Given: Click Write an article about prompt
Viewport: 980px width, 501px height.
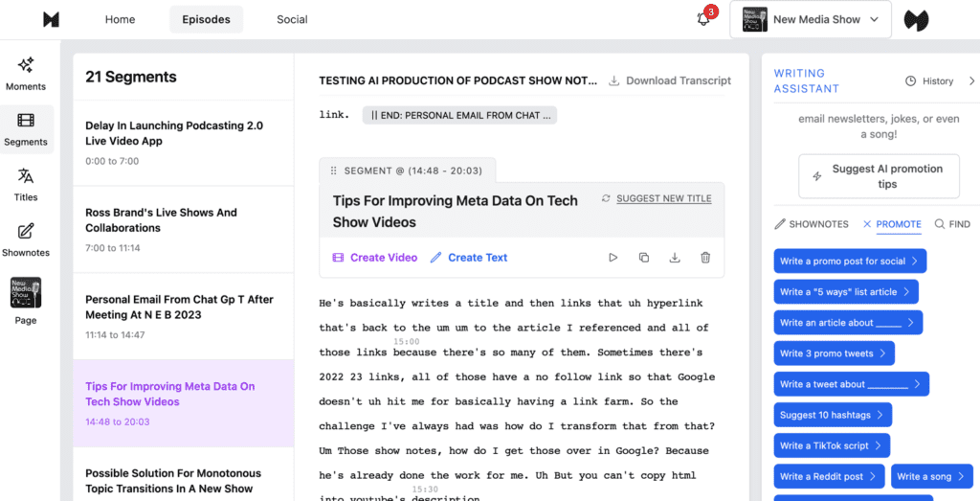Looking at the screenshot, I should click(848, 322).
